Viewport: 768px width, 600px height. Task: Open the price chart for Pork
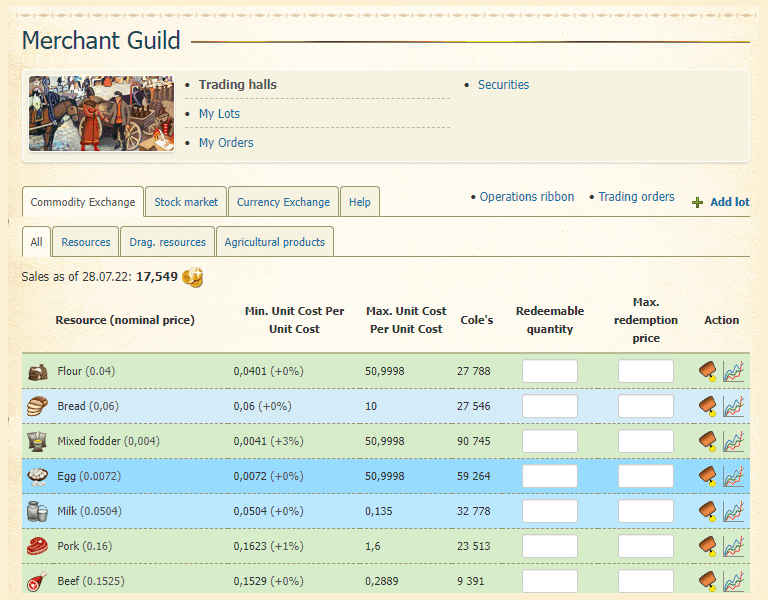[x=734, y=546]
